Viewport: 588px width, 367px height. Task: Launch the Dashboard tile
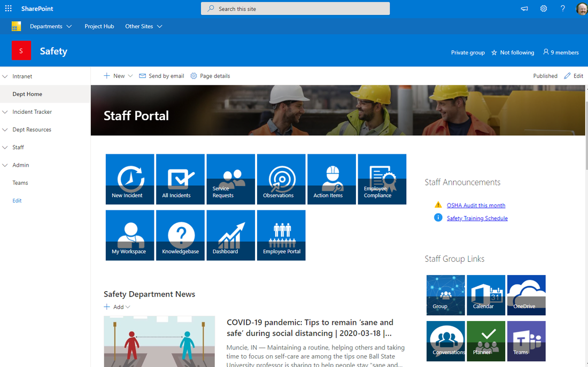point(230,235)
